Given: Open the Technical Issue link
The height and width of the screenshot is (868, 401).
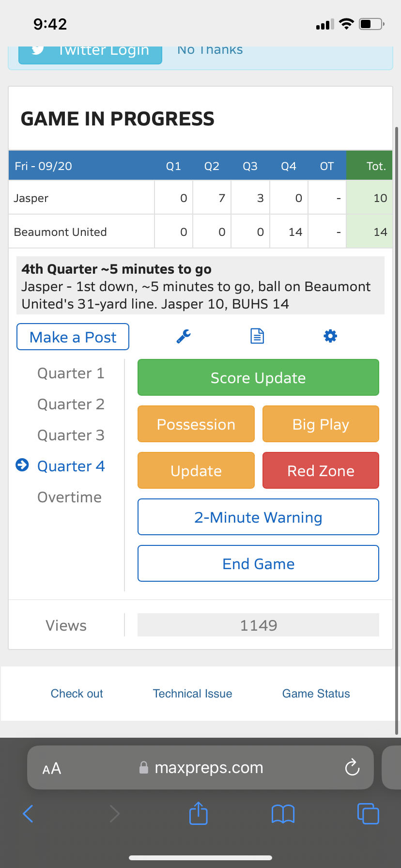Looking at the screenshot, I should coord(192,694).
